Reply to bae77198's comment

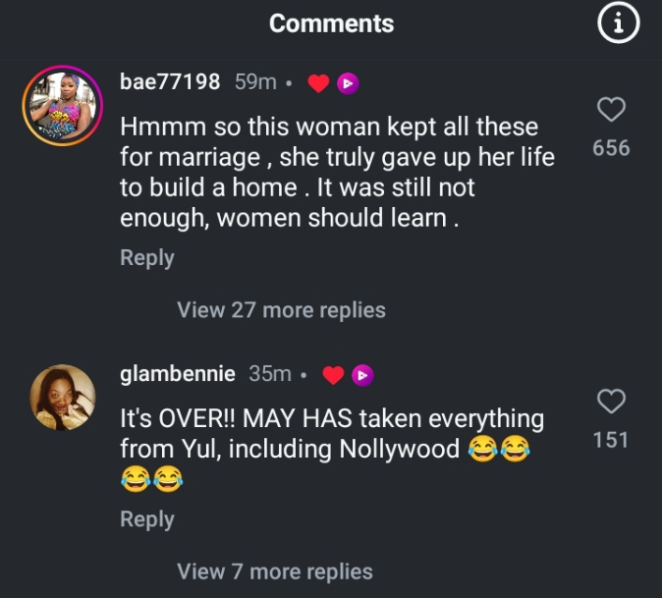tap(147, 258)
